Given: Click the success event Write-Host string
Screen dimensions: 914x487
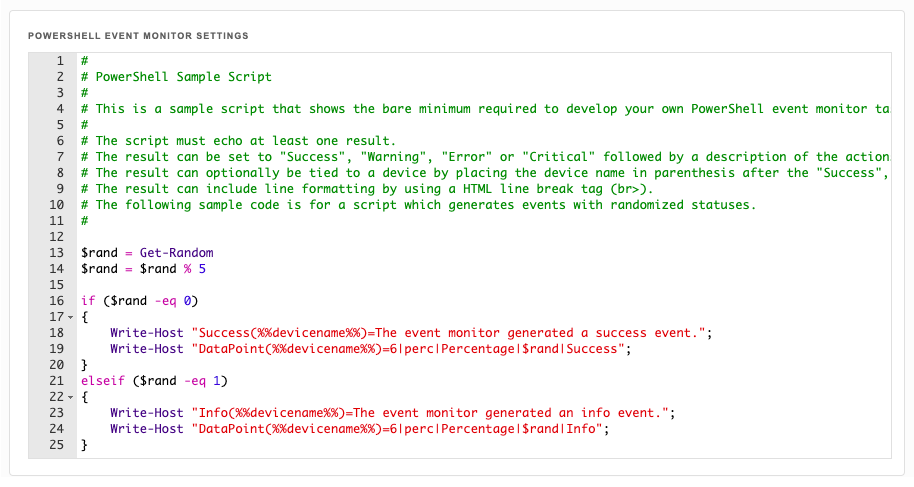Looking at the screenshot, I should coord(448,333).
